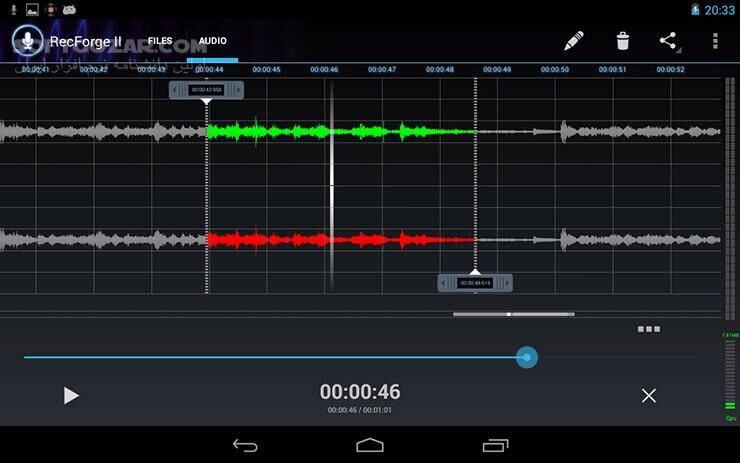Viewport: 740px width, 463px height.
Task: Click the 00:00:50 ruler label
Action: point(555,69)
